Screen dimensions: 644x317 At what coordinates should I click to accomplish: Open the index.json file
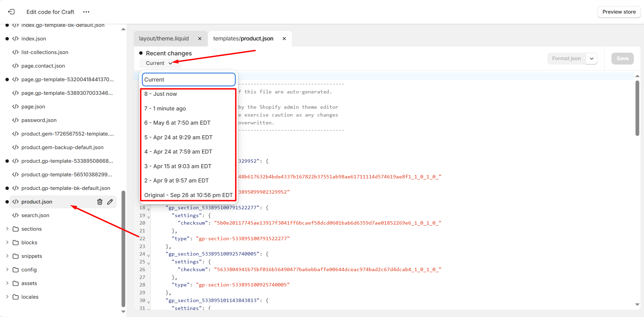pos(34,39)
